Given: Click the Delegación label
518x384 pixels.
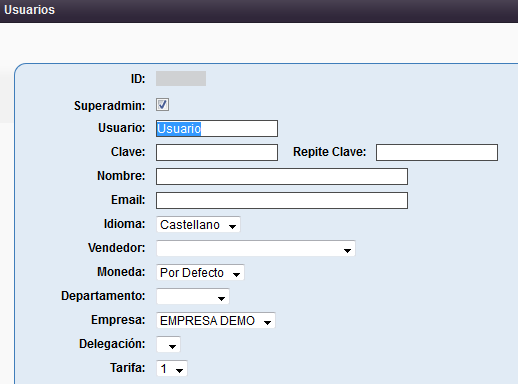Looking at the screenshot, I should point(112,344).
